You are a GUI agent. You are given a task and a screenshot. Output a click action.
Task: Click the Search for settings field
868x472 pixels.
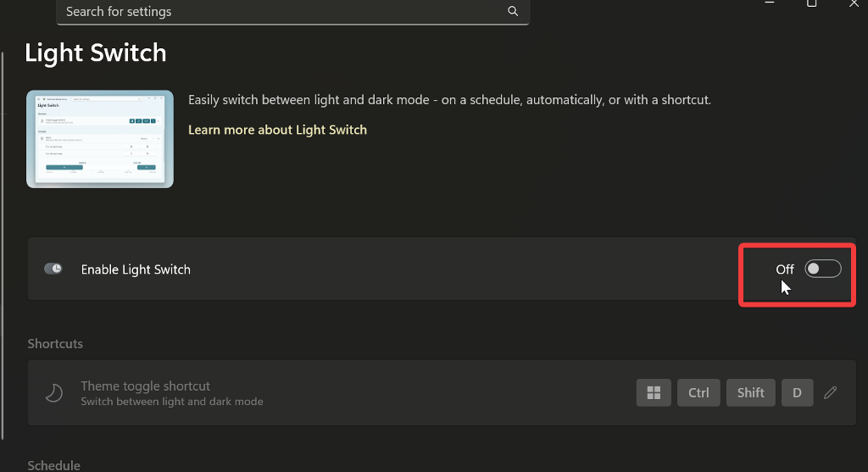click(x=280, y=11)
